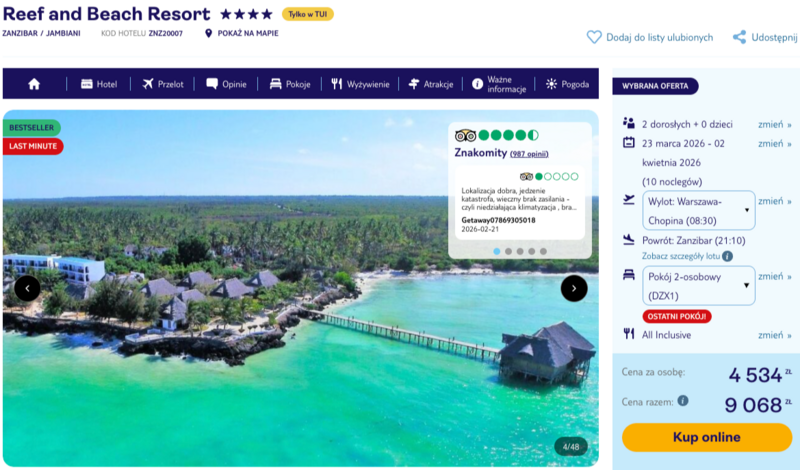
Task: Click the Kup online button
Action: tap(706, 437)
